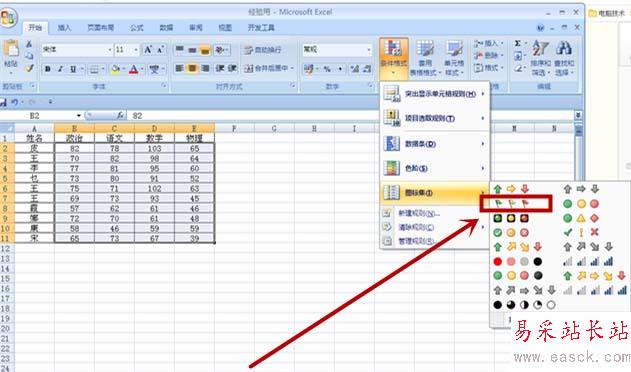Click the Comma Style icon
This screenshot has height=372, width=631.
point(340,69)
